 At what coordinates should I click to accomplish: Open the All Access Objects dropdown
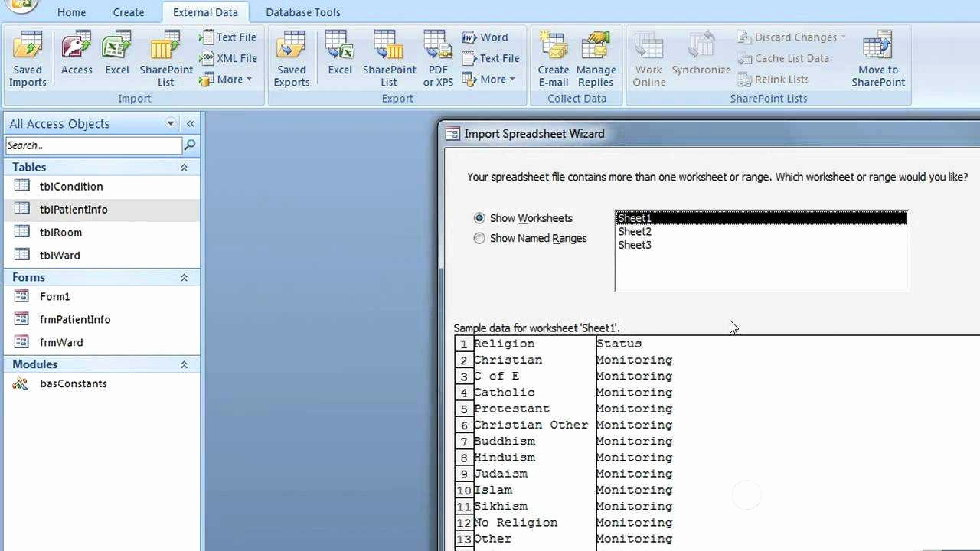click(x=170, y=123)
